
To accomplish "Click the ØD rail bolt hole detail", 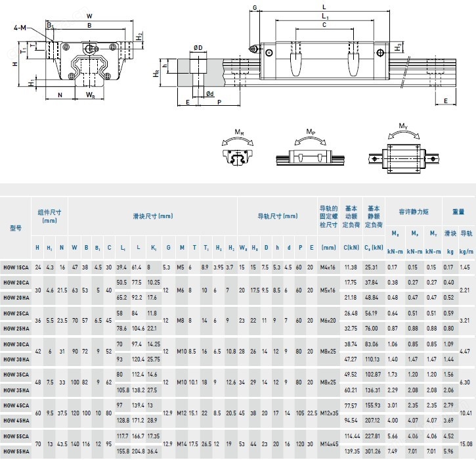I will [x=198, y=60].
